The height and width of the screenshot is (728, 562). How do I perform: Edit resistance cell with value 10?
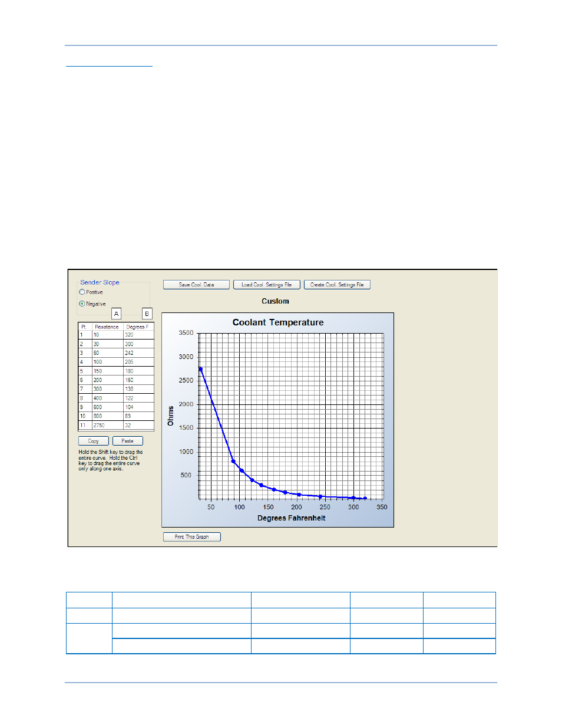point(107,335)
